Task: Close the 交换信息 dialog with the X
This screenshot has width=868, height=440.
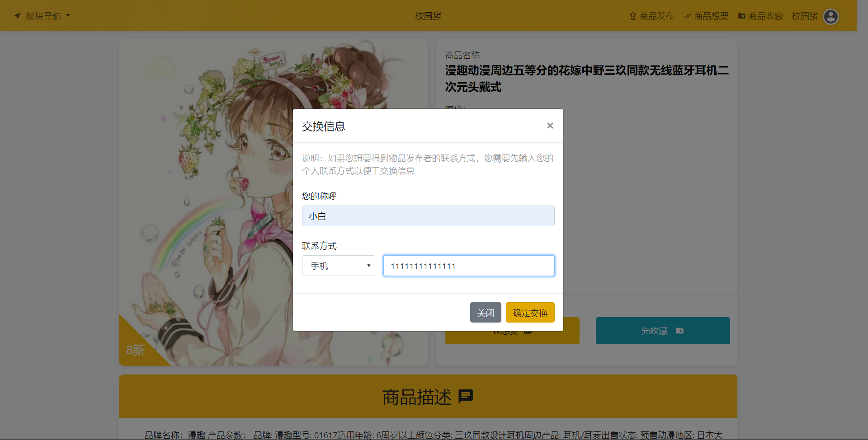Action: 550,126
